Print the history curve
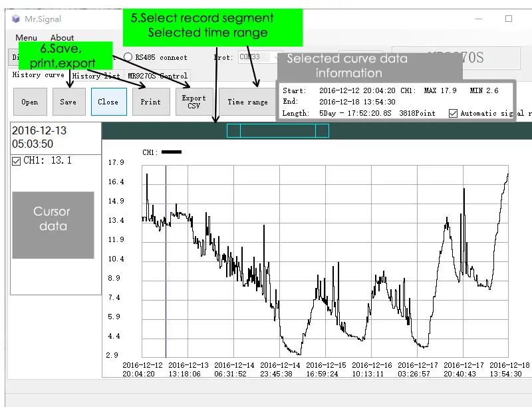Screen dimensions: 532x407 pyautogui.click(x=151, y=102)
